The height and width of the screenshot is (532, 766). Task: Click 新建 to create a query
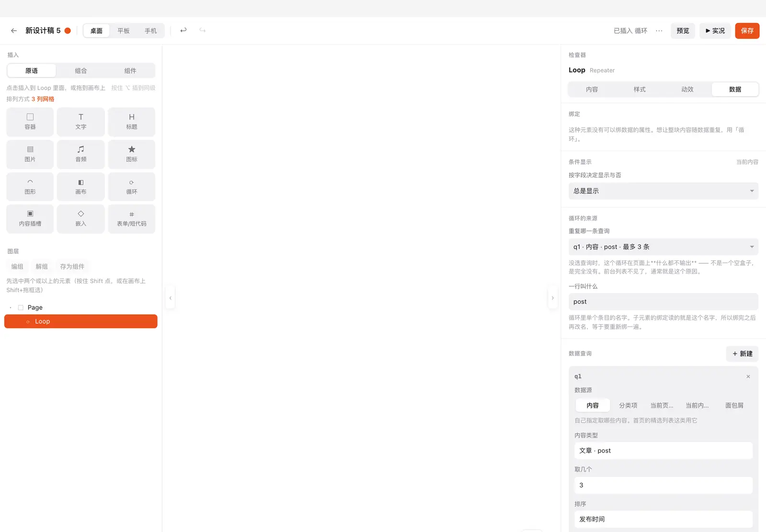click(x=743, y=354)
